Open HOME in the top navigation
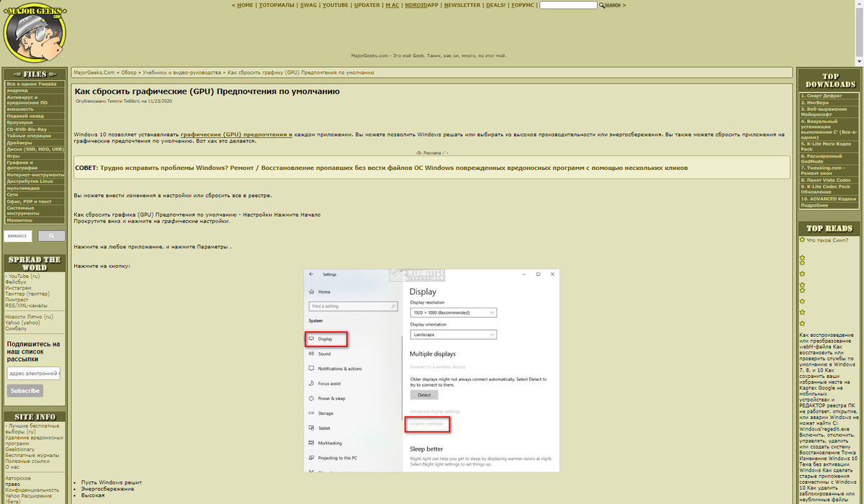Image resolution: width=864 pixels, height=504 pixels. (245, 5)
